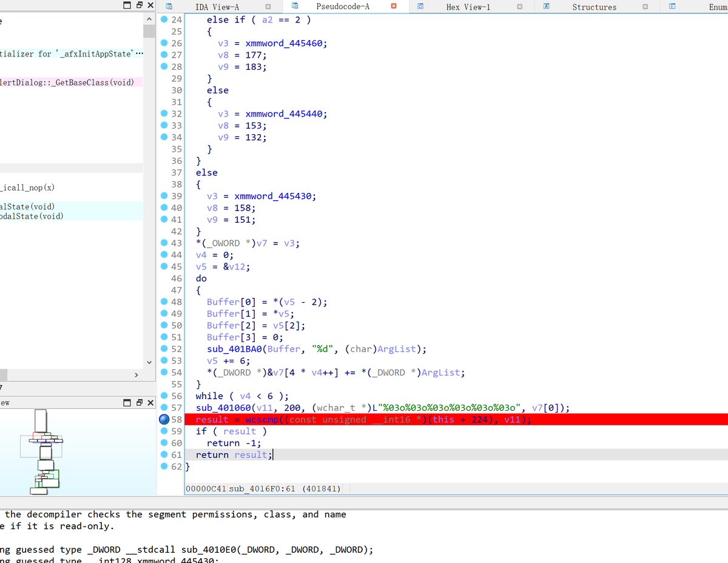Click the functions list scroll-down arrow
This screenshot has width=728, height=563.
point(149,362)
